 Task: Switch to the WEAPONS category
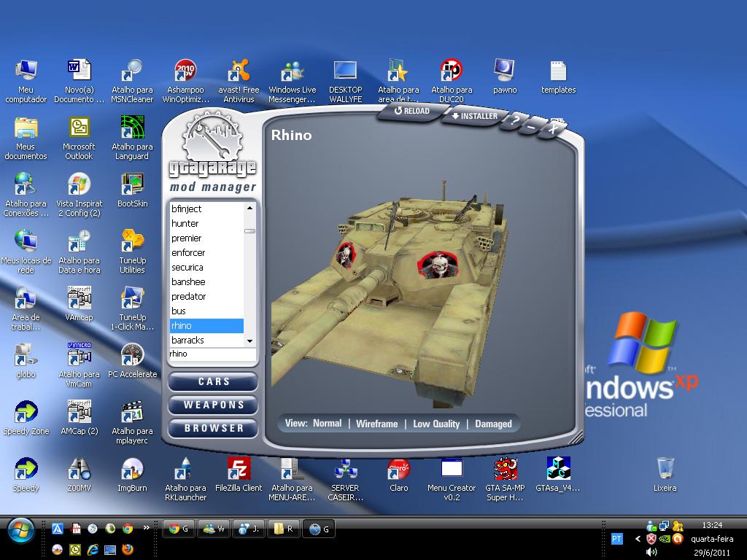pyautogui.click(x=213, y=405)
